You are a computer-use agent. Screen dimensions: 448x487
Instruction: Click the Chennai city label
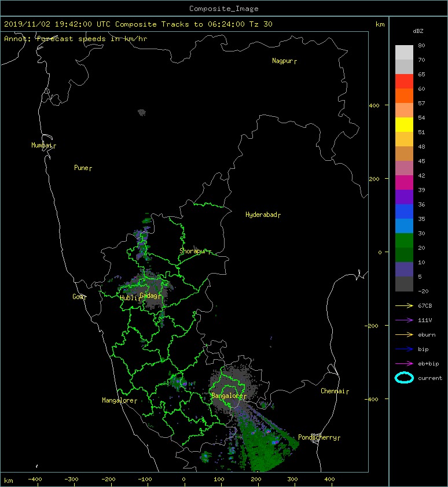(x=335, y=392)
